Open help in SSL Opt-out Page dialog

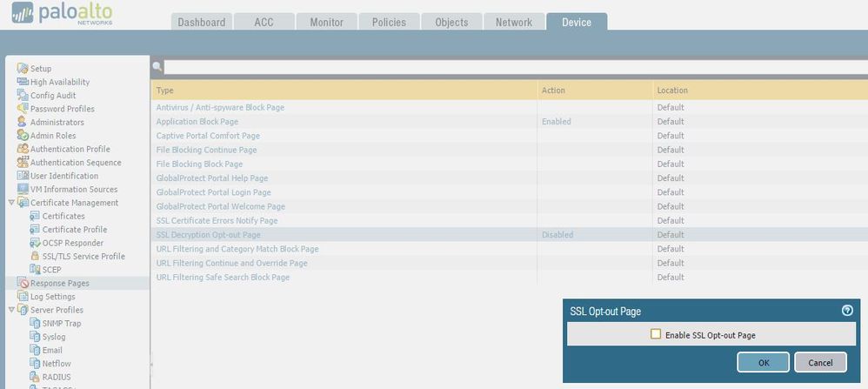[x=847, y=311]
